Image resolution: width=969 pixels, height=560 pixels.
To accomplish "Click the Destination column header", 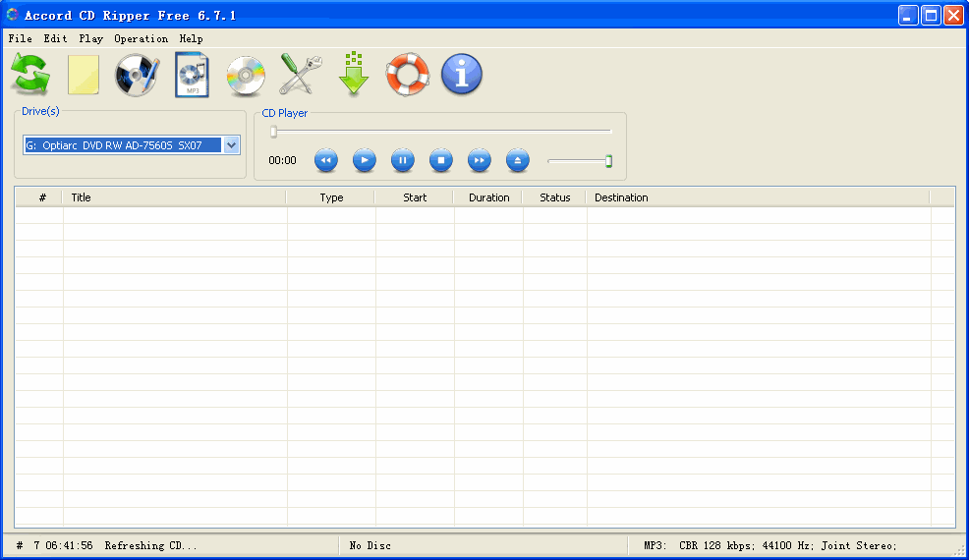I will point(758,197).
